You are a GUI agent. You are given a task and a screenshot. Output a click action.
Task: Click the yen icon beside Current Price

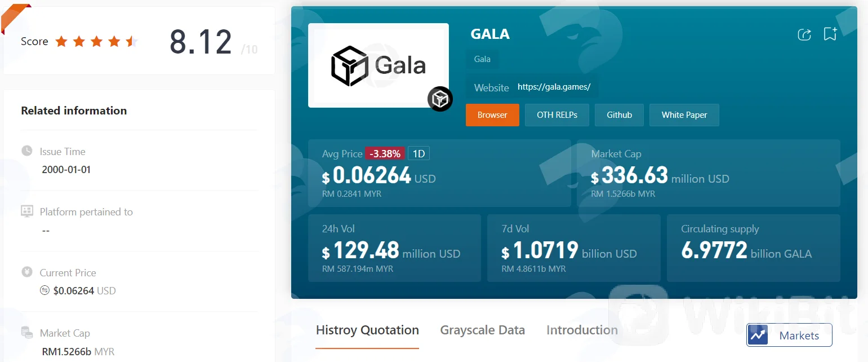[26, 272]
